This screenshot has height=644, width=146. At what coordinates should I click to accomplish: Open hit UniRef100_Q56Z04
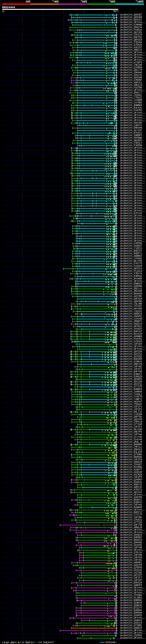pyautogui.click(x=131, y=27)
